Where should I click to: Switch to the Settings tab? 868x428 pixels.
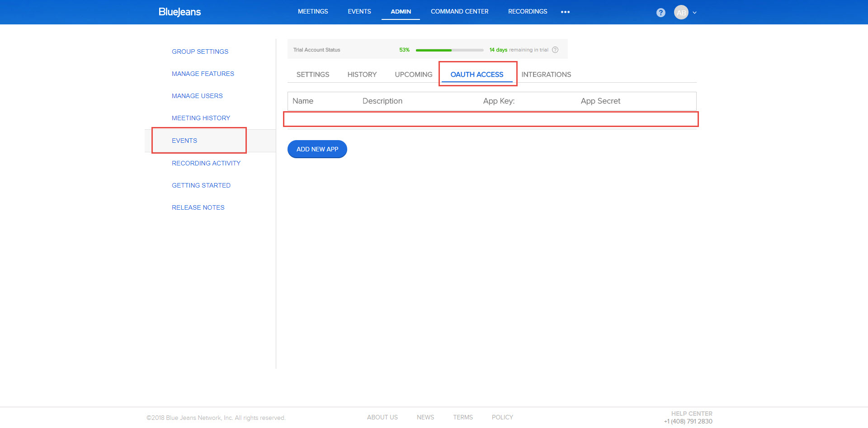[313, 75]
